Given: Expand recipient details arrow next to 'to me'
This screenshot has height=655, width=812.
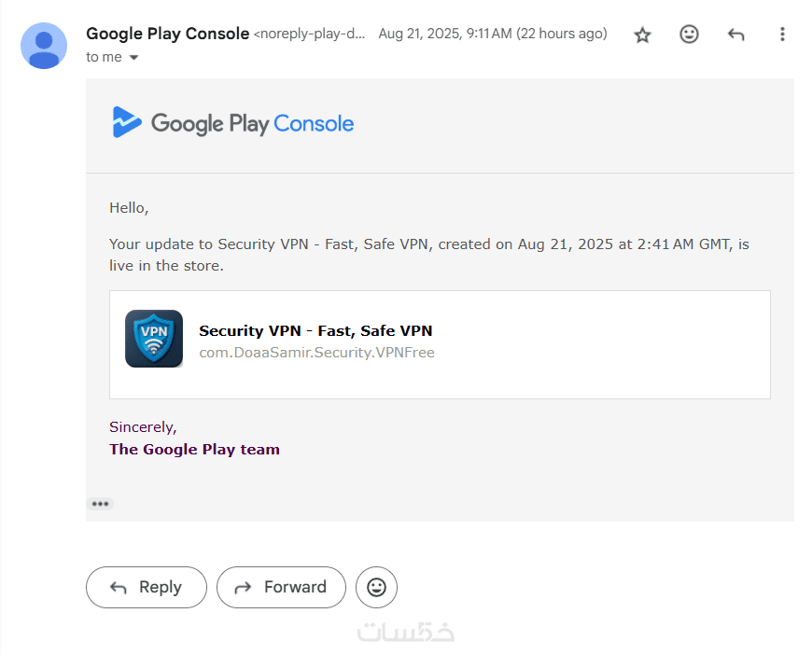Looking at the screenshot, I should [x=133, y=58].
